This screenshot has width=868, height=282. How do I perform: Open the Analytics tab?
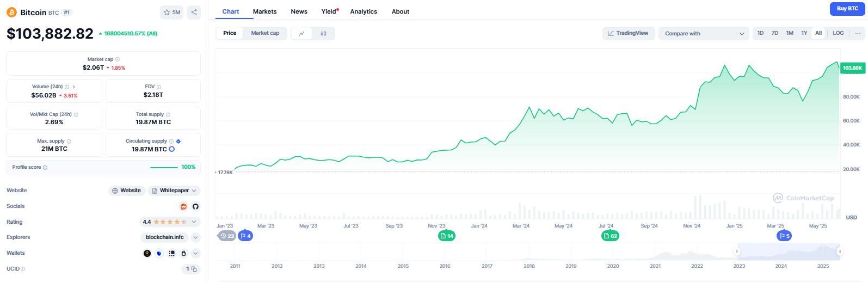[364, 11]
